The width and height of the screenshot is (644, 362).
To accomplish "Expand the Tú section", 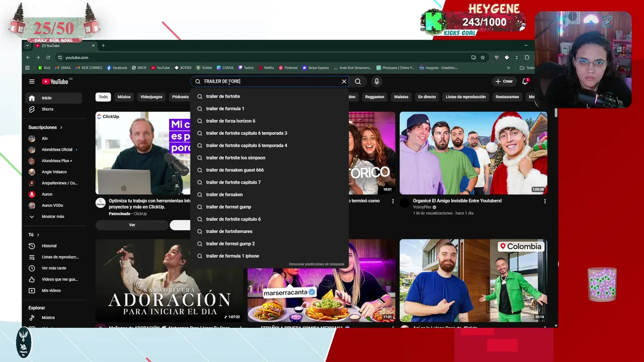I will tap(34, 235).
